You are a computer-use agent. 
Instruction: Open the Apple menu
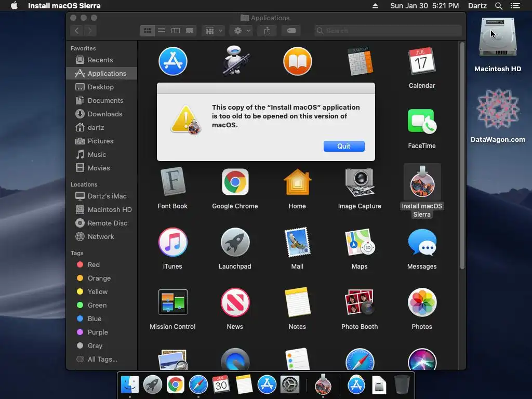pyautogui.click(x=14, y=6)
